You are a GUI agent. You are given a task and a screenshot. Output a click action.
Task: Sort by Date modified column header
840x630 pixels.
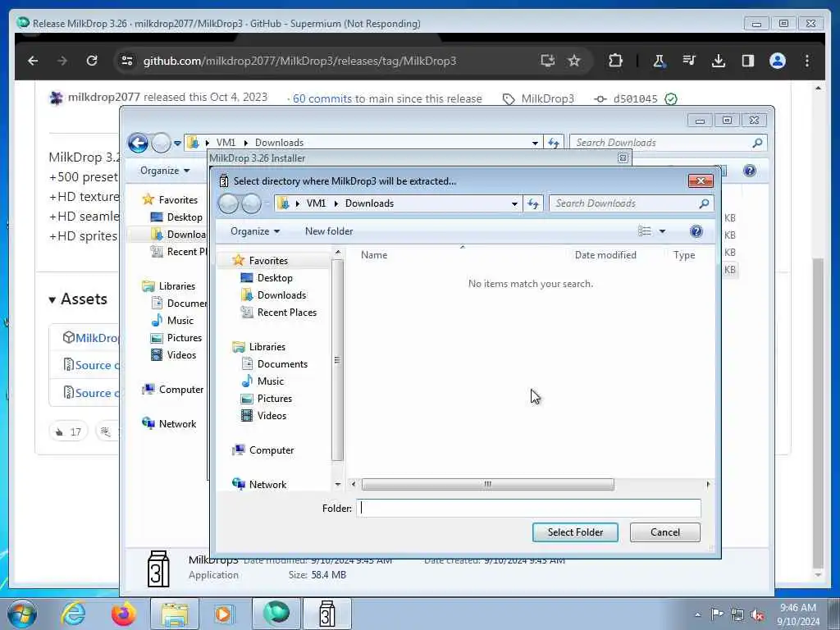(605, 255)
